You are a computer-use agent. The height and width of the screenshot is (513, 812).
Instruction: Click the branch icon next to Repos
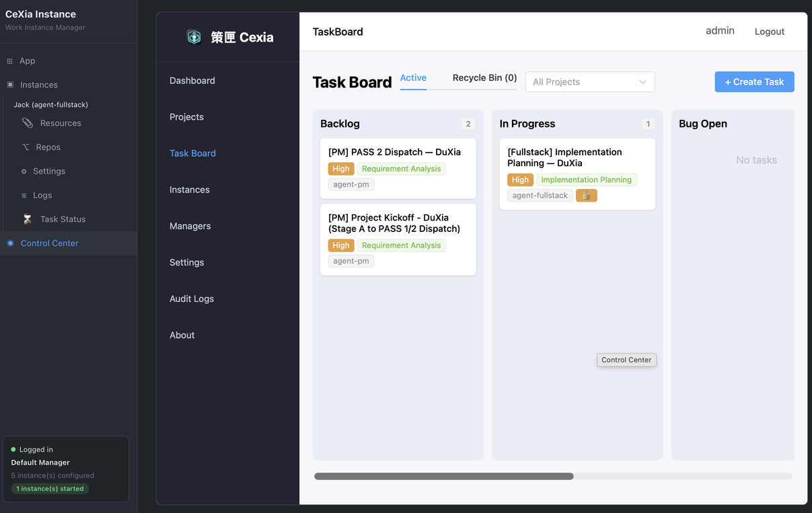pyautogui.click(x=26, y=147)
